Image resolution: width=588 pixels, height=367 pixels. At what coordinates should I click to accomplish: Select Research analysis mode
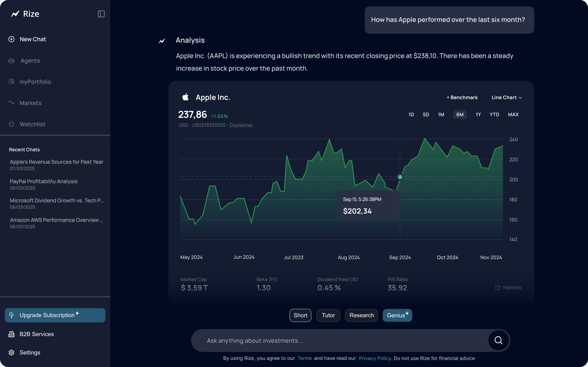362,315
